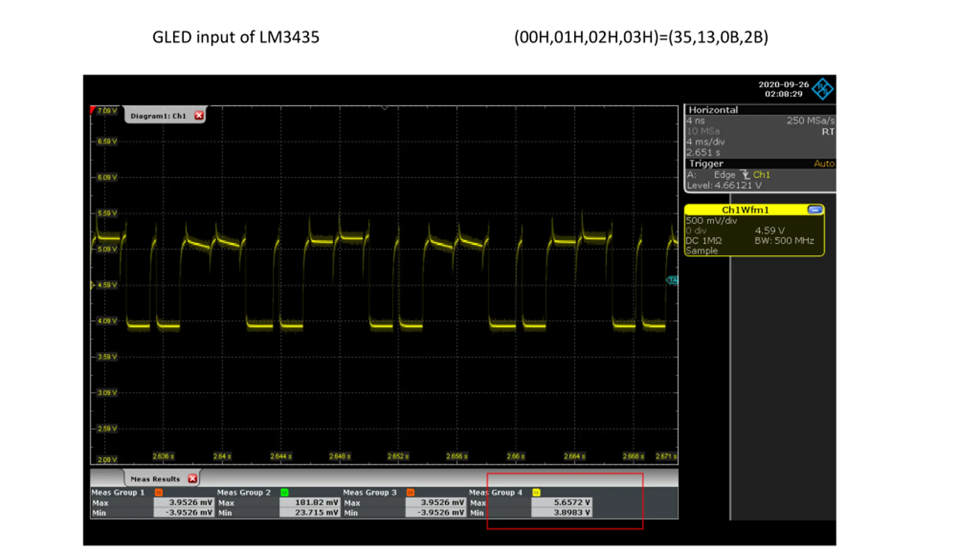Close the Meas Results tab
The height and width of the screenshot is (551, 980).
click(192, 478)
